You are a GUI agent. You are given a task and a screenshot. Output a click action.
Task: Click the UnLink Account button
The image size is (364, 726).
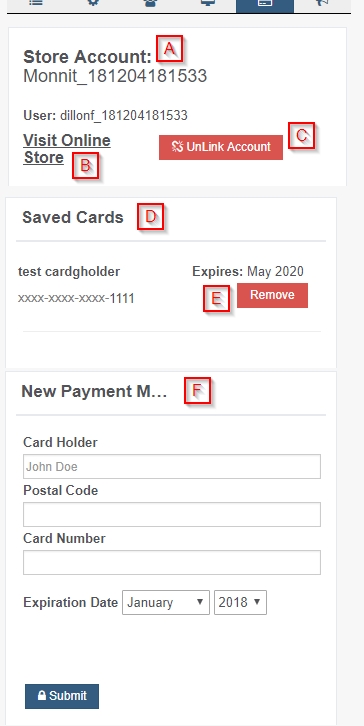pyautogui.click(x=221, y=147)
